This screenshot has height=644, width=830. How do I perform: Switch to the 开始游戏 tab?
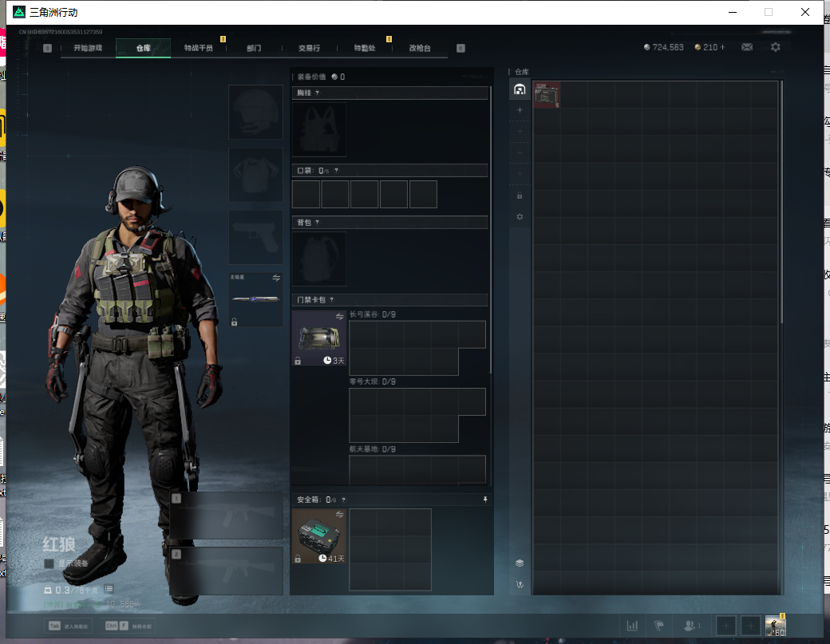point(88,48)
